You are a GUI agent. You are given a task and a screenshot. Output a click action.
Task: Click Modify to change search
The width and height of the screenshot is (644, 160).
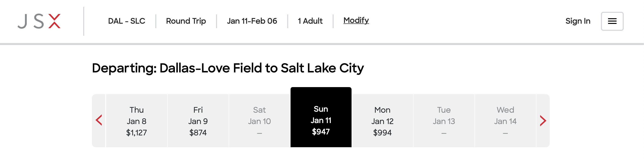click(356, 20)
